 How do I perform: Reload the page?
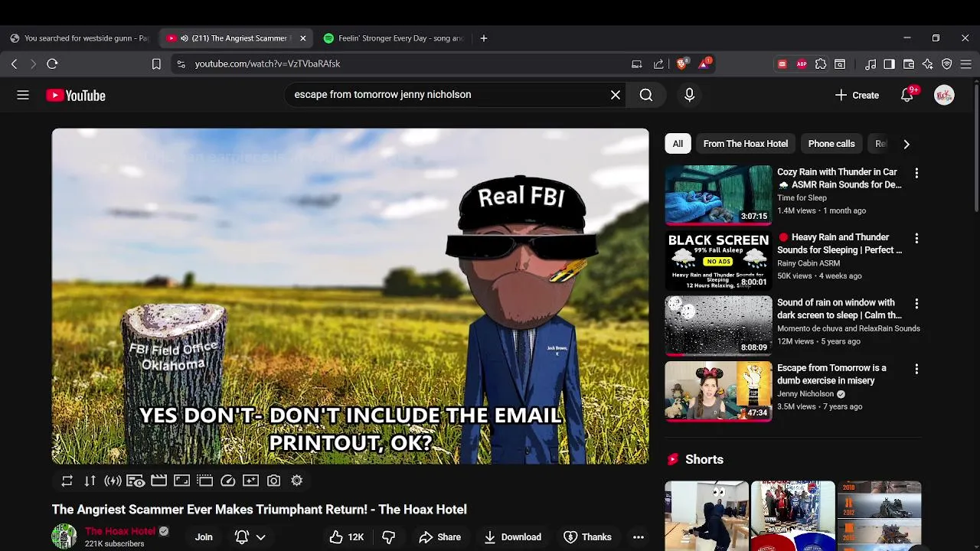pos(52,64)
